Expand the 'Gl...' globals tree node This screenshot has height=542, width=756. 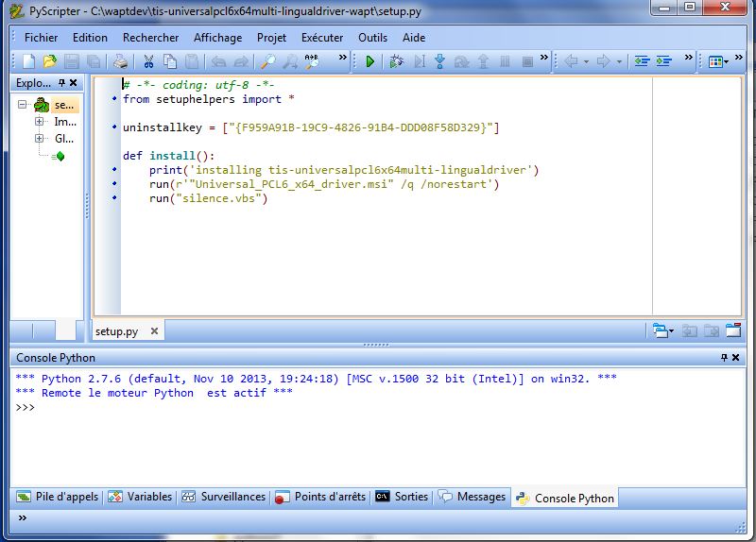pyautogui.click(x=40, y=139)
